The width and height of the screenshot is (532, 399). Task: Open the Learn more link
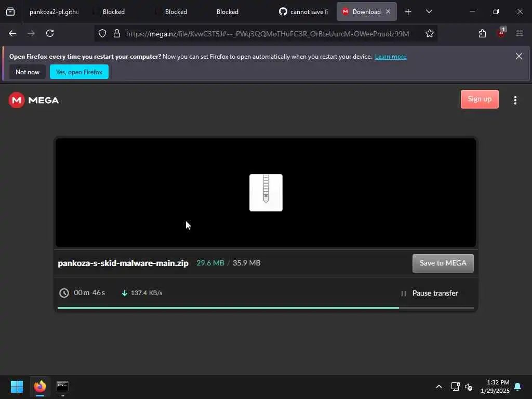[x=391, y=57]
